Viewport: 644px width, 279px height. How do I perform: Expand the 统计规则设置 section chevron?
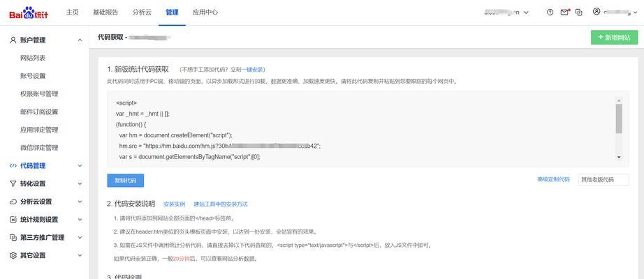(80, 220)
